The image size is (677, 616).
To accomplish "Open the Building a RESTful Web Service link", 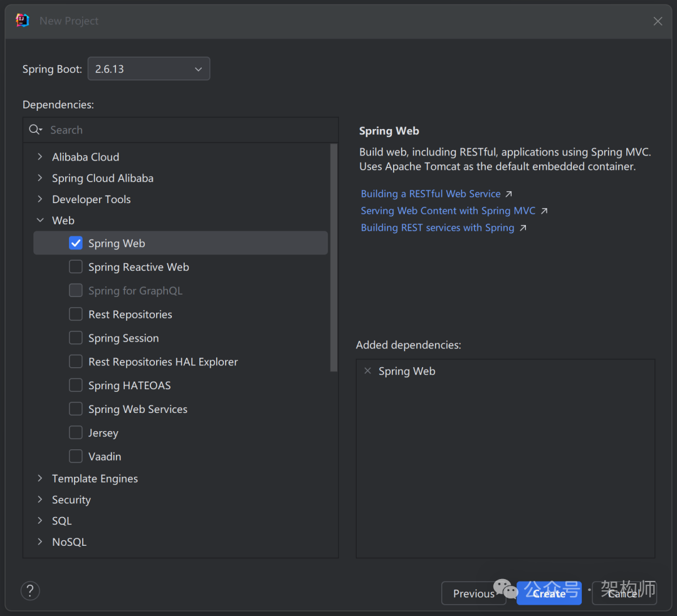I will (430, 194).
